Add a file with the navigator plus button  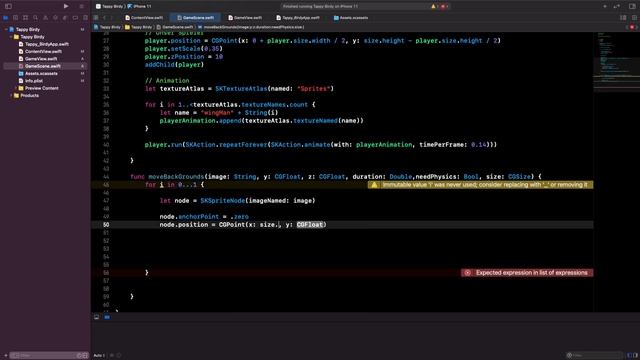[x=5, y=356]
